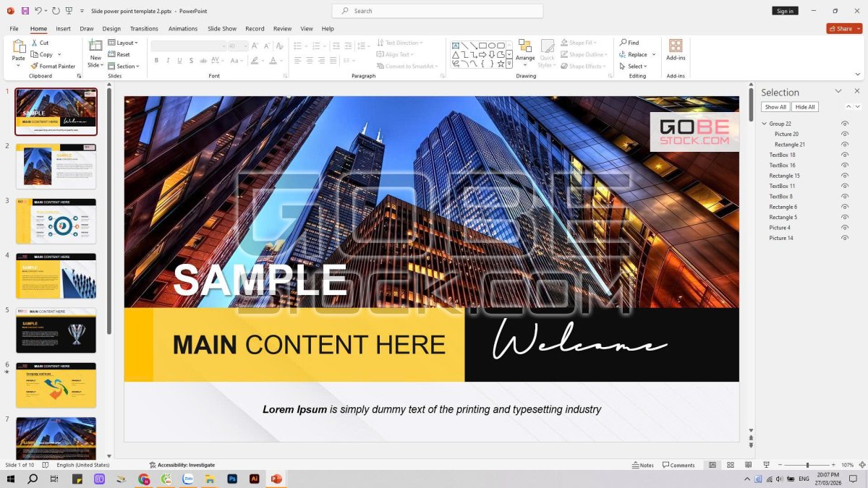Switch to the Review tab

coord(282,28)
